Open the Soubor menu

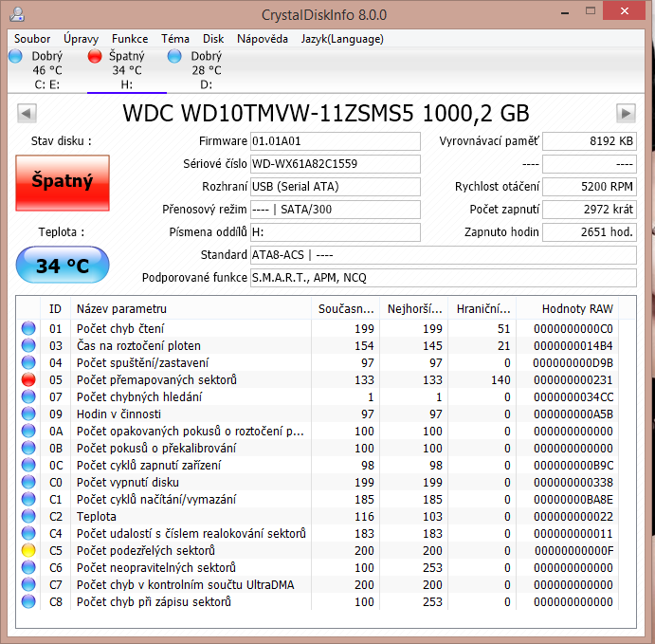[32, 39]
